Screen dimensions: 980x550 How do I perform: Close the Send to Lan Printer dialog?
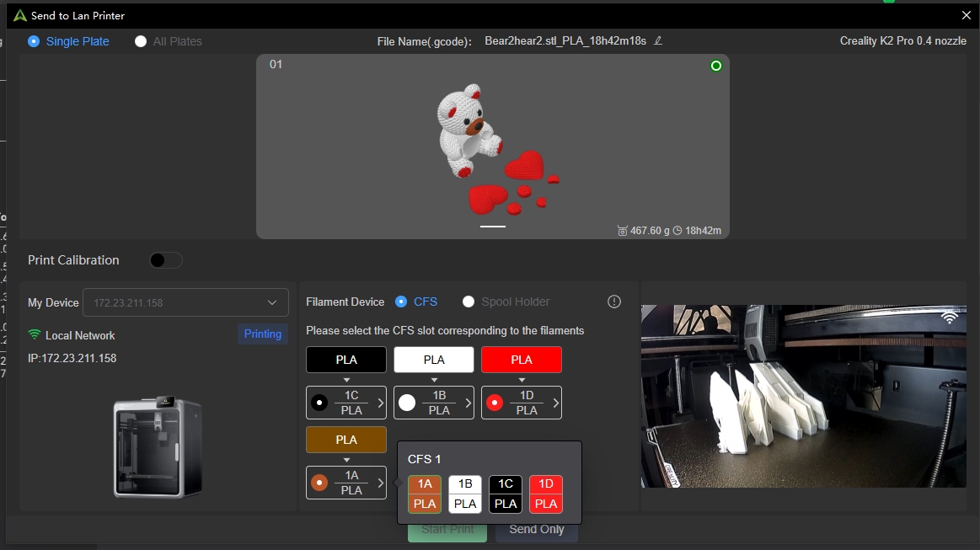click(966, 15)
